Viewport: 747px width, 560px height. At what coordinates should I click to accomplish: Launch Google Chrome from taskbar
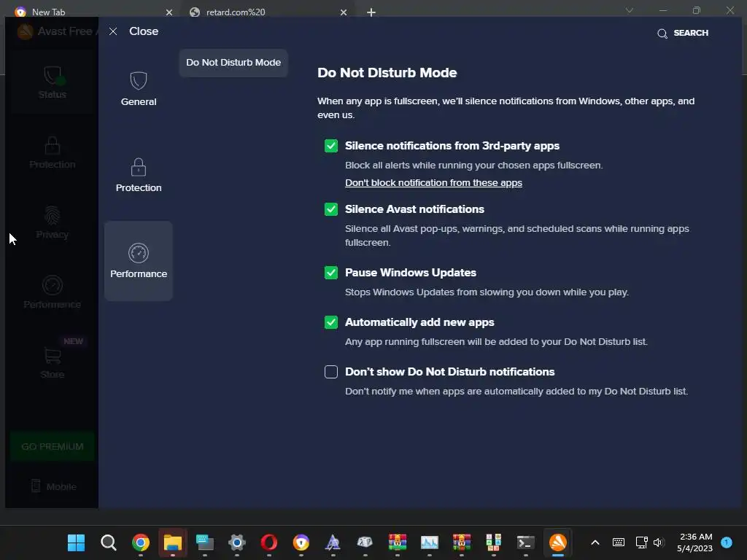click(x=141, y=542)
